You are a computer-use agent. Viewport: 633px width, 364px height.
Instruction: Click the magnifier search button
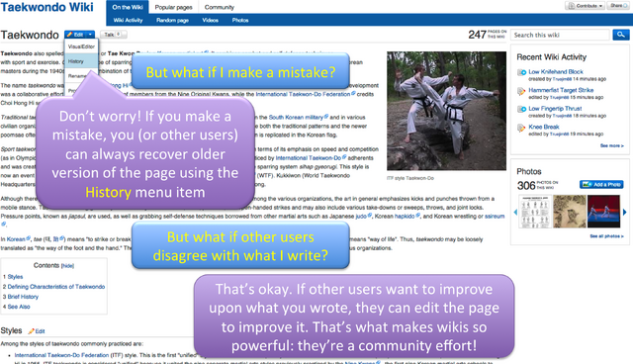tap(621, 35)
